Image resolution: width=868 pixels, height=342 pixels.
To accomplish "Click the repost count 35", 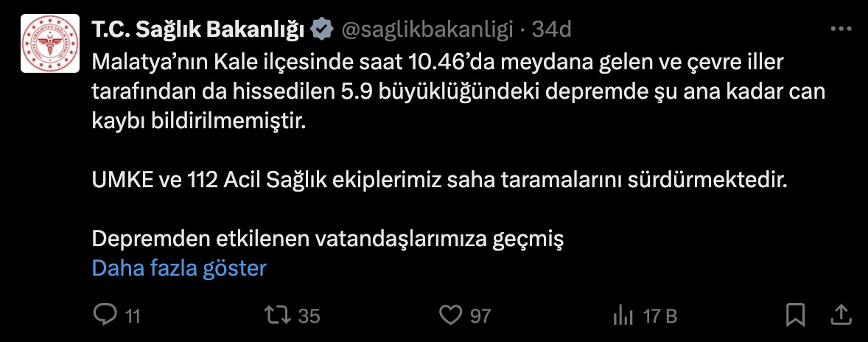I will (309, 316).
